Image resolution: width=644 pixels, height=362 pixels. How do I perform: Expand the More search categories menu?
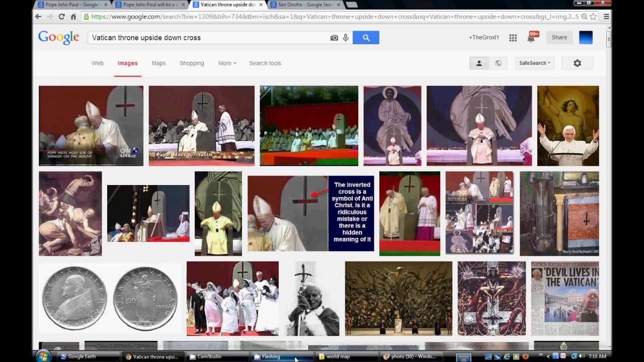coord(227,63)
